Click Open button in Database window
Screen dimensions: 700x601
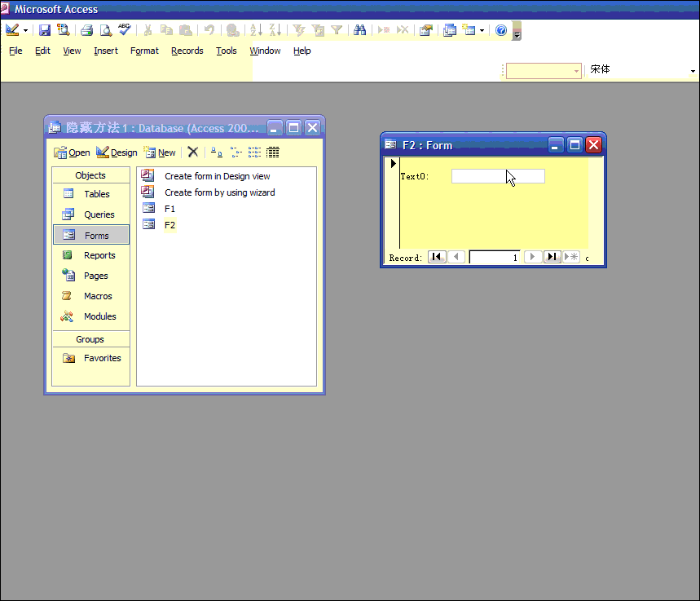coord(72,152)
